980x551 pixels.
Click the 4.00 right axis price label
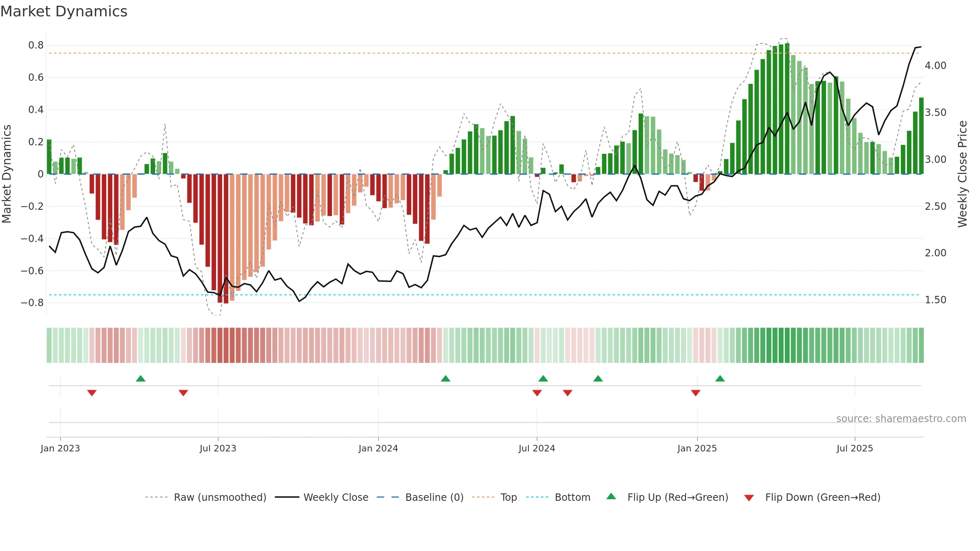pyautogui.click(x=935, y=66)
